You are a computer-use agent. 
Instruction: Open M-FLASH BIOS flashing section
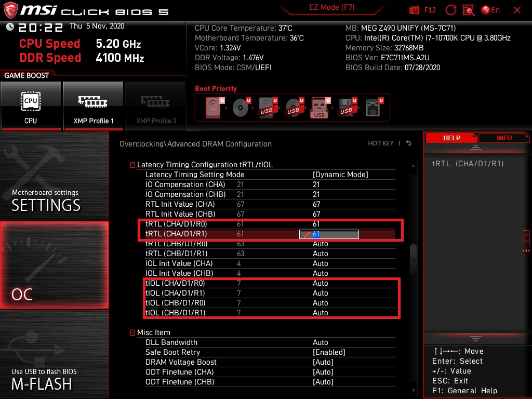[x=54, y=354]
